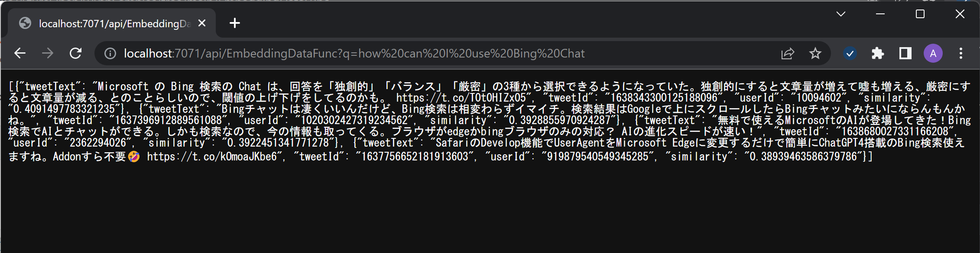
Task: Close the localhost:7071 tab
Action: click(202, 23)
